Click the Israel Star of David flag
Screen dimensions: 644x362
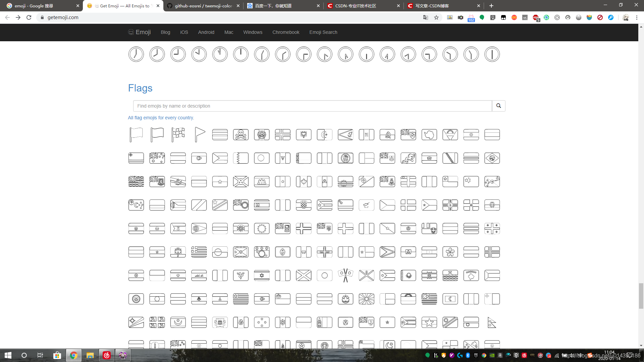click(262, 276)
